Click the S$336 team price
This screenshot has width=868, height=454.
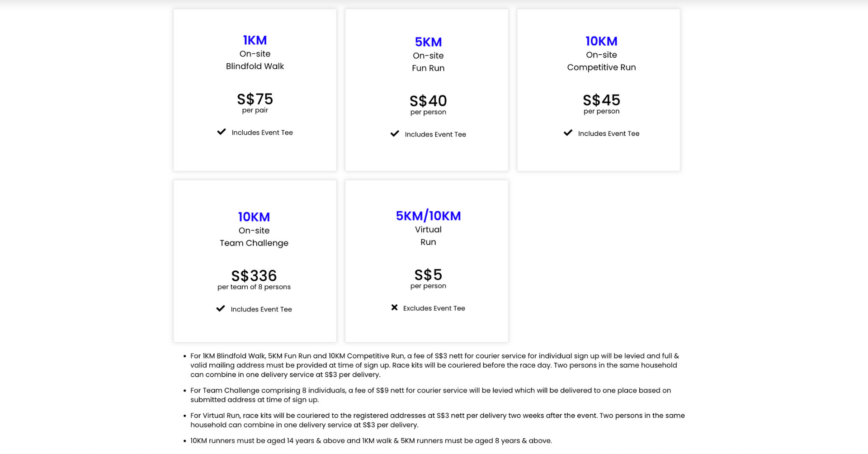[254, 276]
